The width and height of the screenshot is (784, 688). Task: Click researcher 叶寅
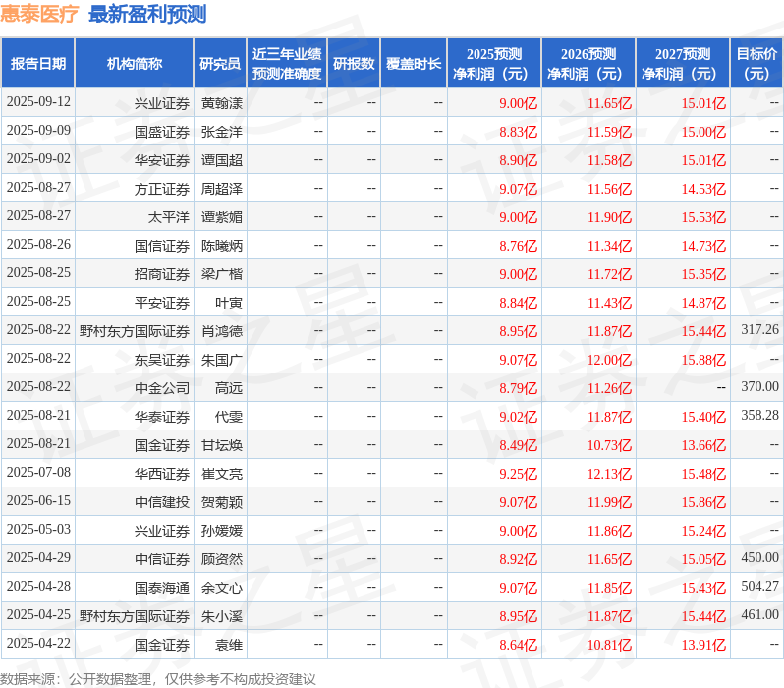coord(229,304)
